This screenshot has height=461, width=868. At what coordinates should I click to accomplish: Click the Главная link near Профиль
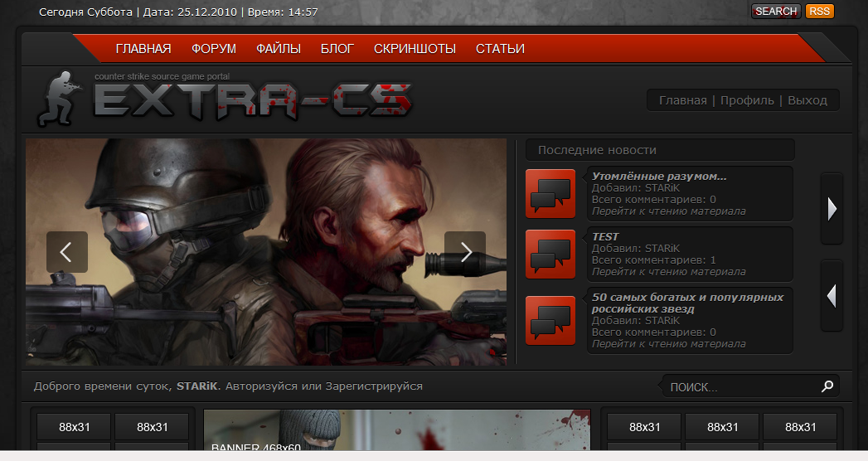coord(682,100)
